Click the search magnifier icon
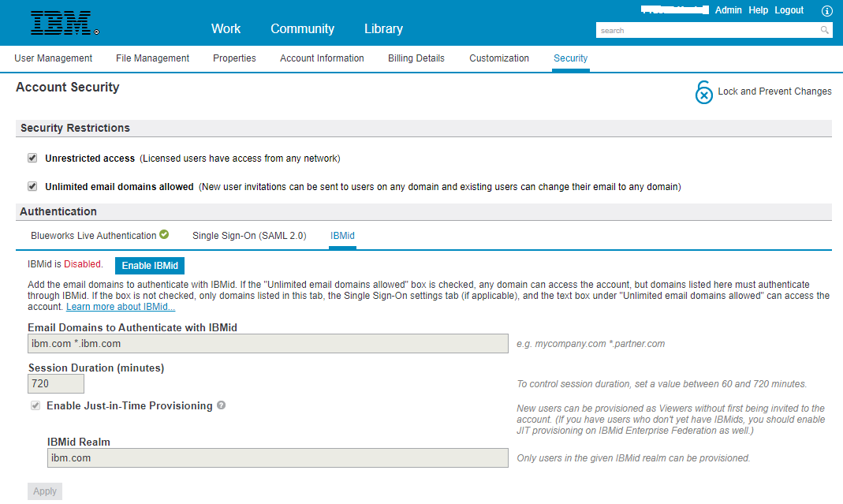 pyautogui.click(x=824, y=30)
